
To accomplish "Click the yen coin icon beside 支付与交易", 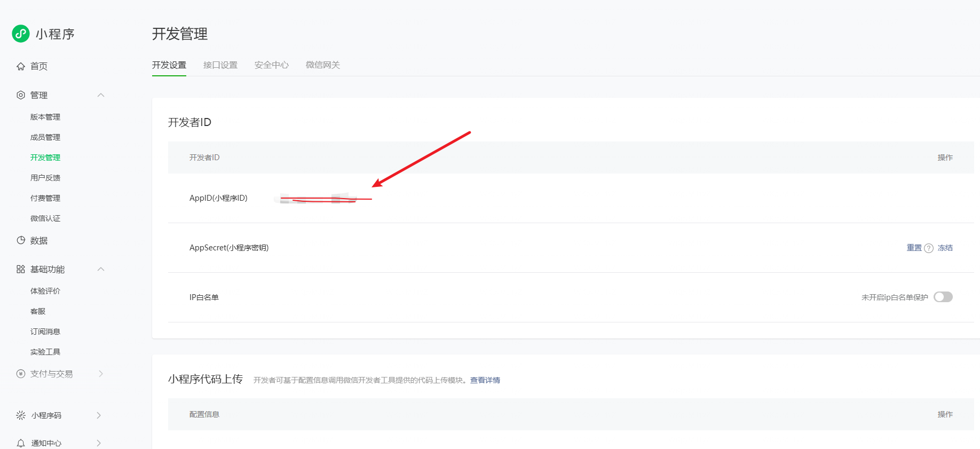I will click(x=21, y=374).
